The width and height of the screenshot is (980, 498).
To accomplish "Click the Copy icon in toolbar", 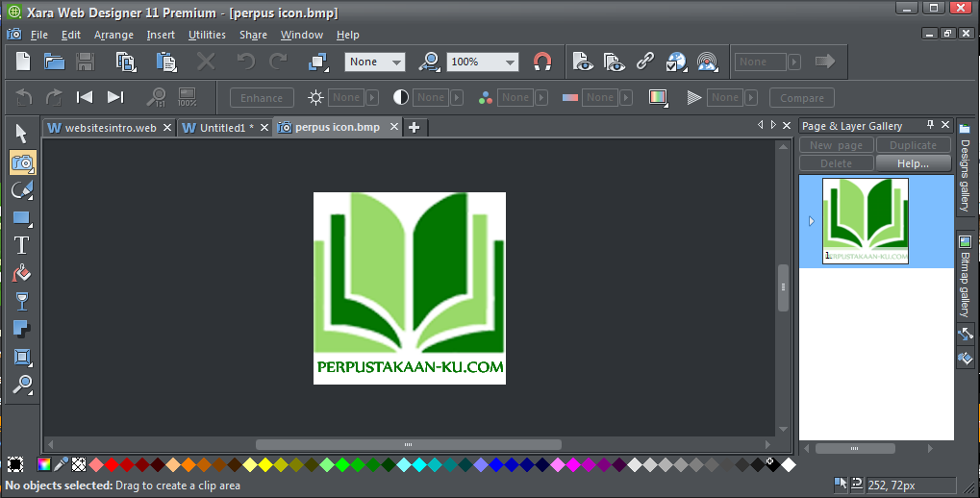I will pyautogui.click(x=126, y=62).
